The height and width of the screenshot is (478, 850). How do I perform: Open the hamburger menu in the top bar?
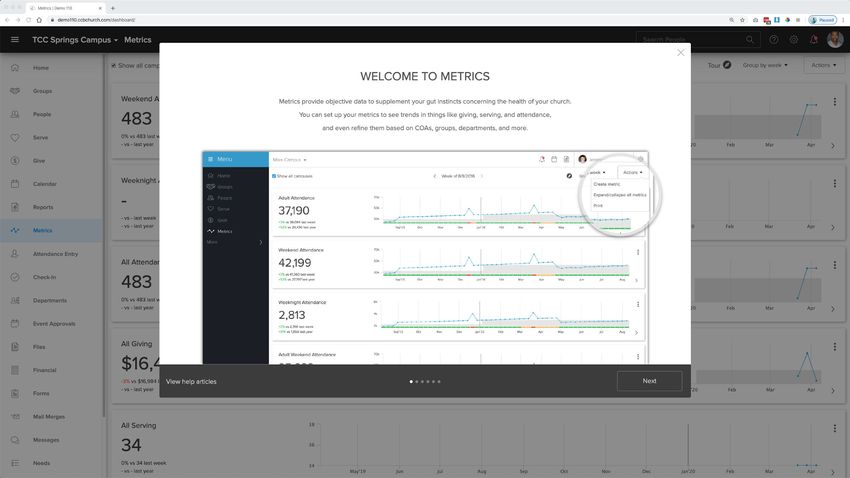pyautogui.click(x=15, y=40)
